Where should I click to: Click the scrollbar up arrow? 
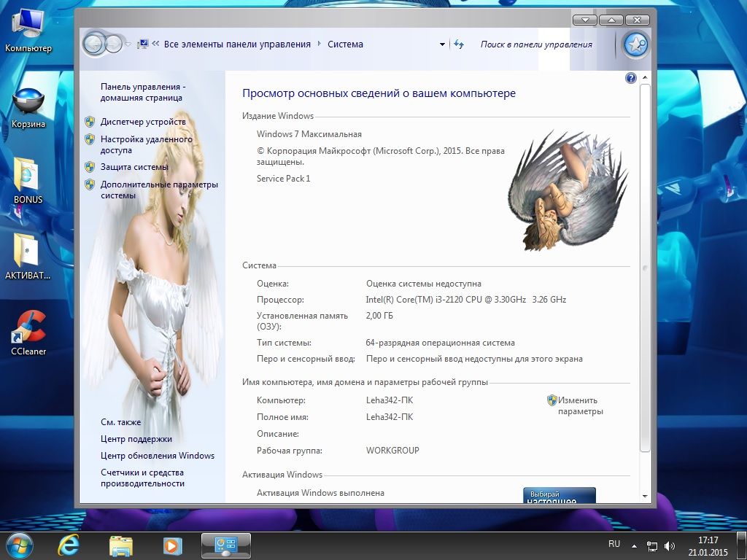coord(645,77)
